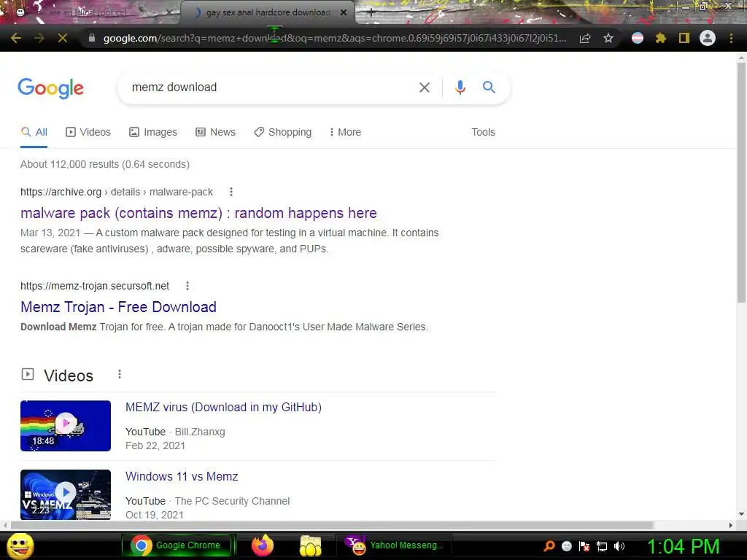This screenshot has height=560, width=747.
Task: Open Yahoo! Messenger taskbar button
Action: tap(395, 545)
